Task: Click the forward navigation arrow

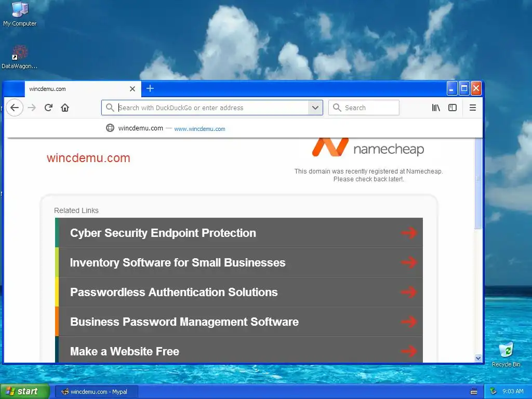Action: pos(32,108)
